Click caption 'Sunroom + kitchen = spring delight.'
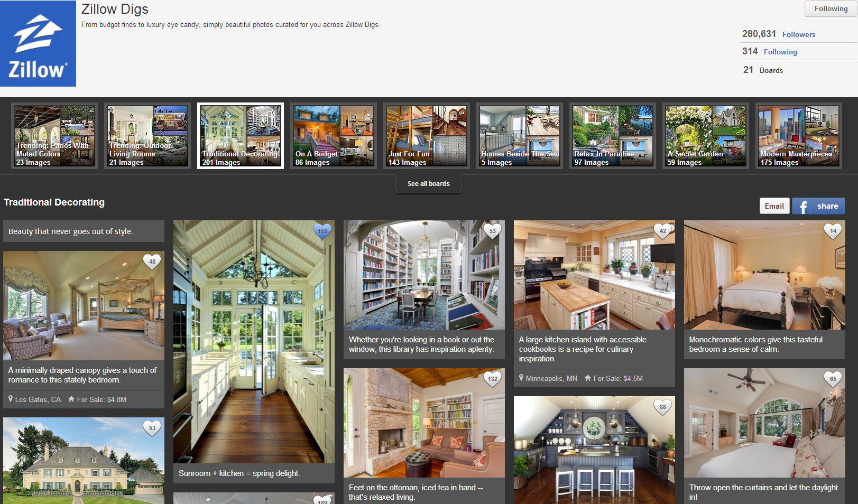Image resolution: width=858 pixels, height=504 pixels. pyautogui.click(x=239, y=473)
